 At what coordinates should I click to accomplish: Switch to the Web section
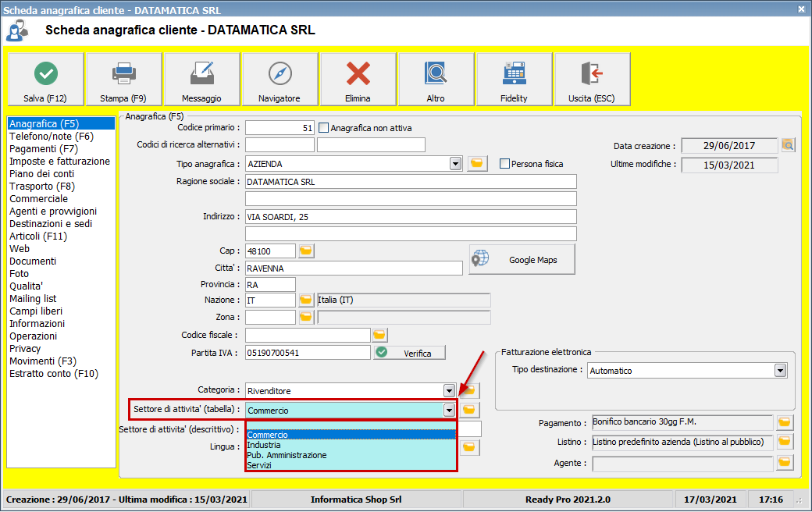[x=61, y=248]
